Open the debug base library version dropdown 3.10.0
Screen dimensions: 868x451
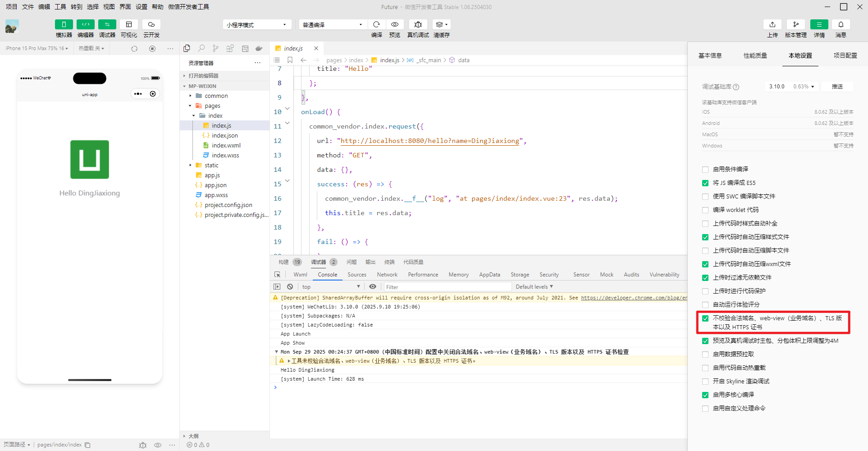point(792,87)
